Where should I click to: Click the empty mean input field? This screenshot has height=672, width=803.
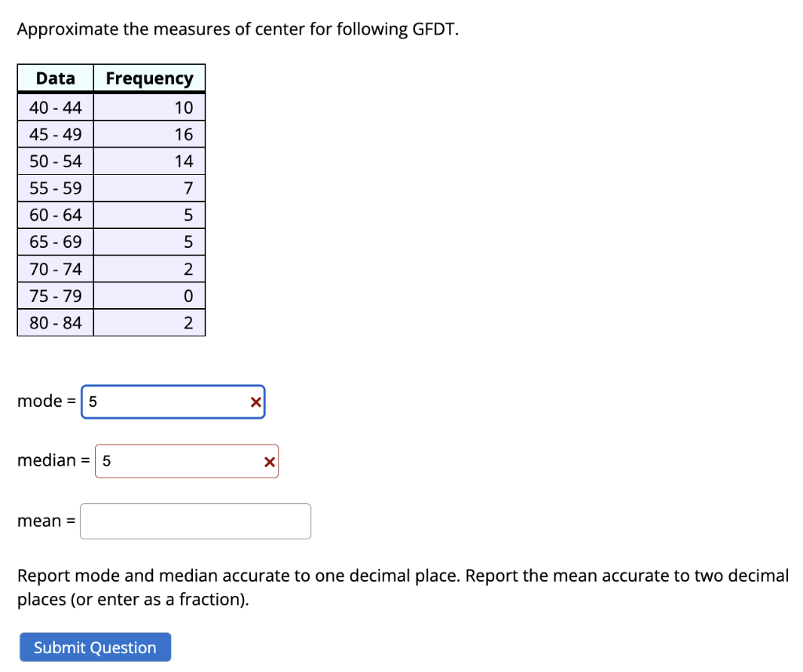(x=194, y=521)
